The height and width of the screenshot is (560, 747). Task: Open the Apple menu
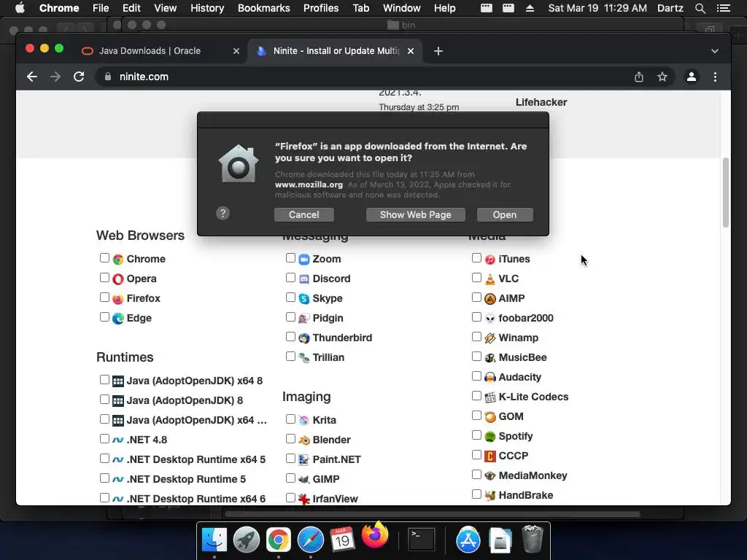(20, 8)
